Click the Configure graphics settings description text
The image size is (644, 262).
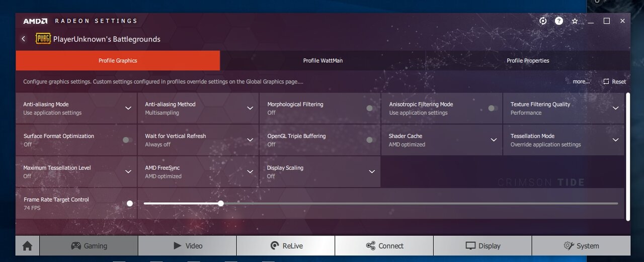click(163, 81)
